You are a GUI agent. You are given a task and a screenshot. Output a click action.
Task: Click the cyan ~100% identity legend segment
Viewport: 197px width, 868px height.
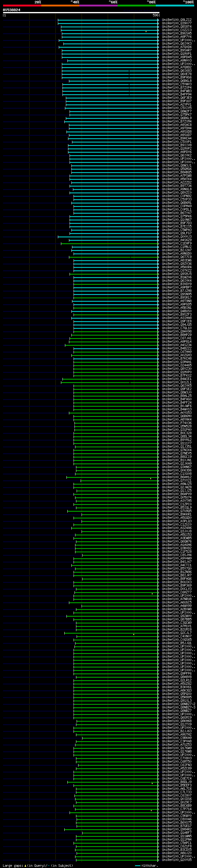(x=175, y=6)
